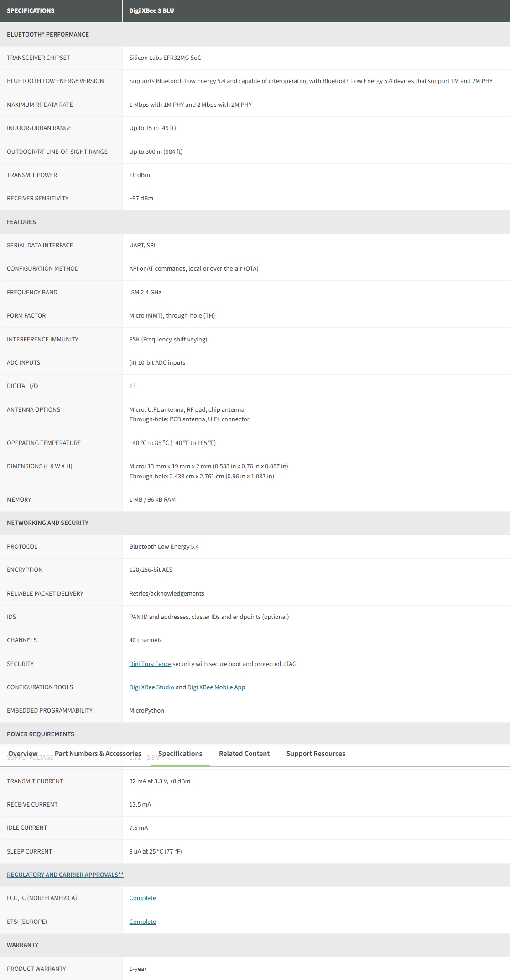Open the Overview tab
The image size is (510, 980).
(x=23, y=754)
